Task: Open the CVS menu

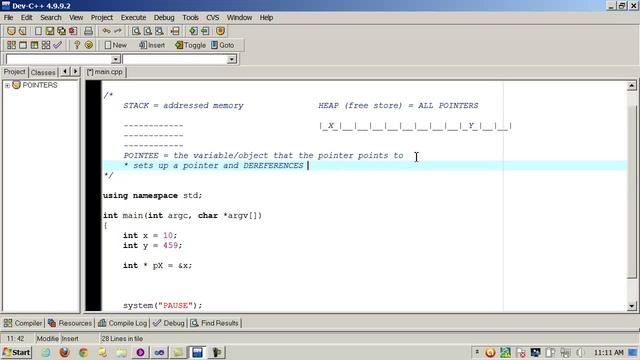Action: 212,18
